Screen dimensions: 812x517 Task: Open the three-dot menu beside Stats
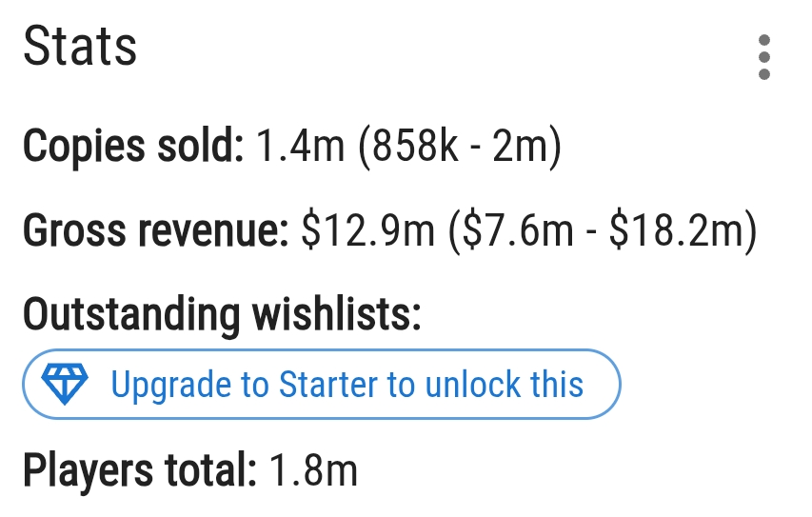[763, 57]
